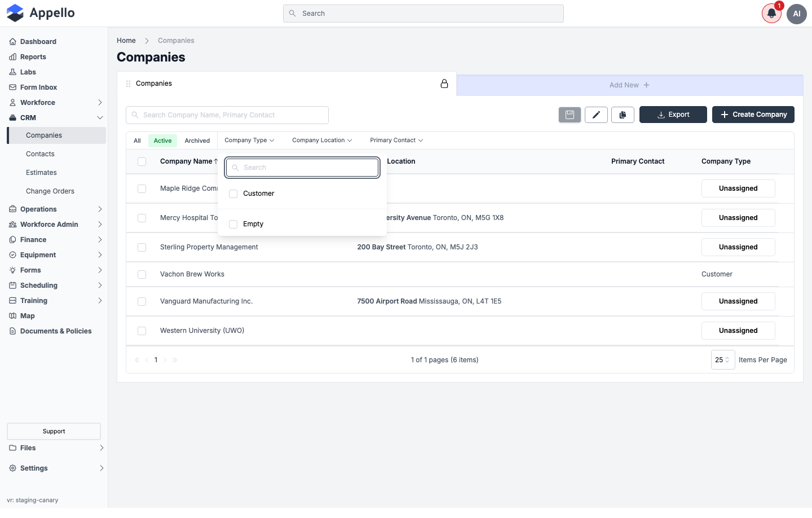812x518 pixels.
Task: Focus the filter dropdown Search box
Action: click(302, 168)
